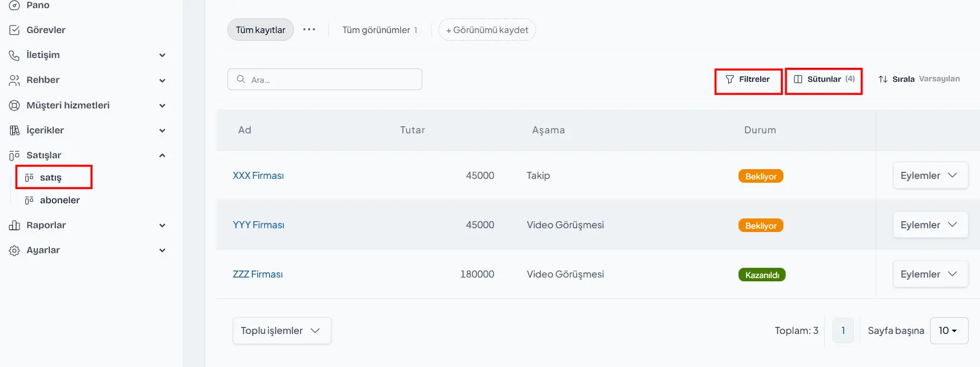Select the Tüm kayıtlar view tab
This screenshot has height=367, width=980.
click(x=260, y=30)
